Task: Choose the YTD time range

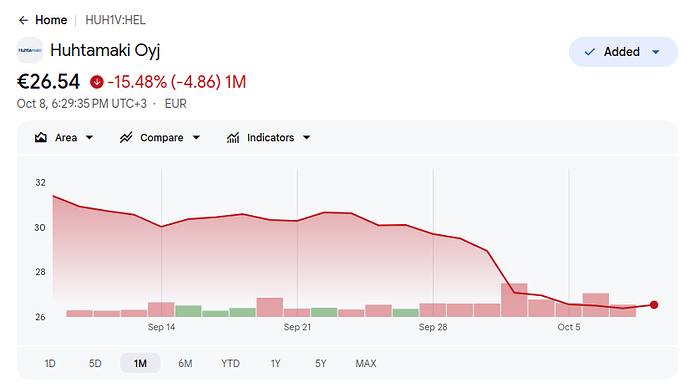Action: coord(231,363)
